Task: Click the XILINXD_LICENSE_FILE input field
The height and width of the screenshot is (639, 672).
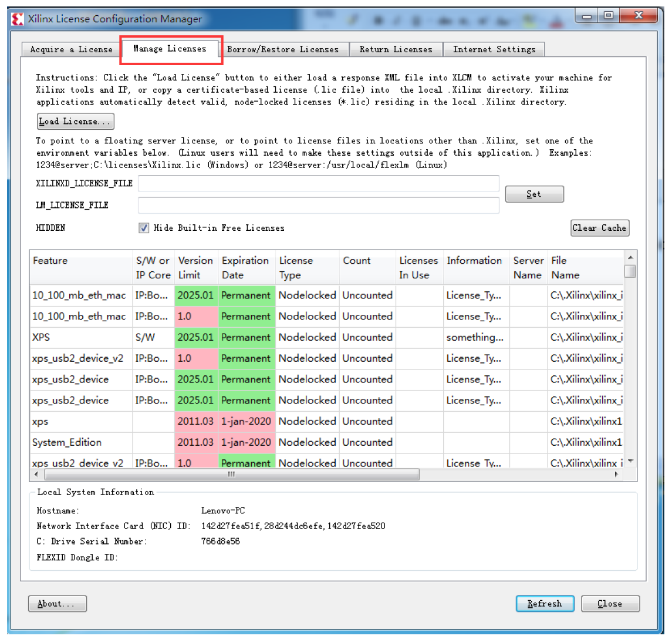Action: pyautogui.click(x=320, y=184)
